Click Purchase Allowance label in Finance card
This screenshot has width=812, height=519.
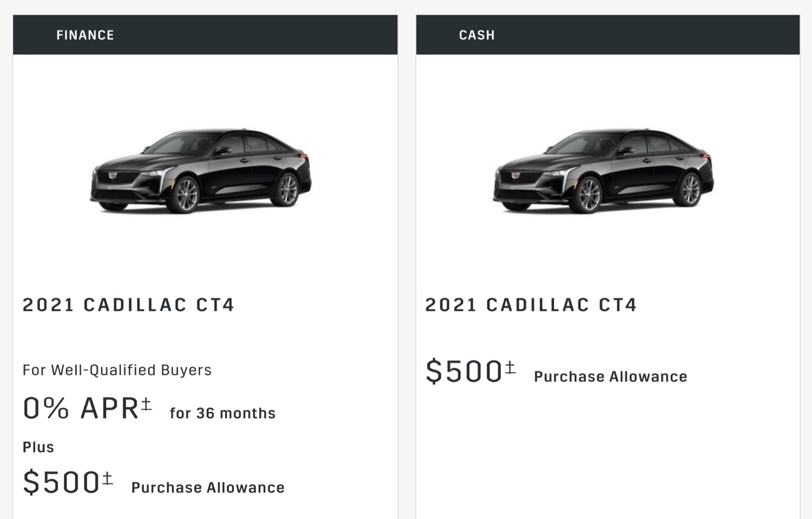(x=208, y=488)
